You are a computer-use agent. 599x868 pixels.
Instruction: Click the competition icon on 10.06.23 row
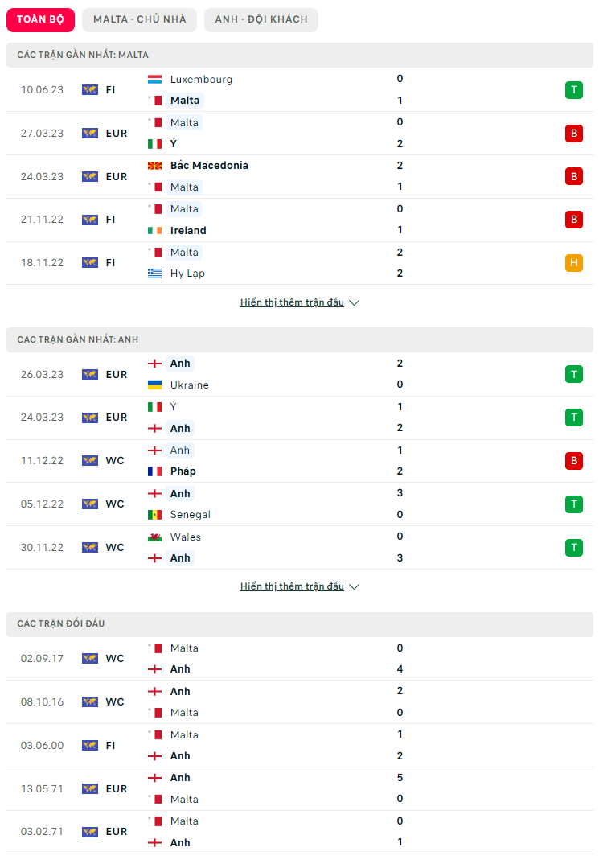tap(89, 90)
